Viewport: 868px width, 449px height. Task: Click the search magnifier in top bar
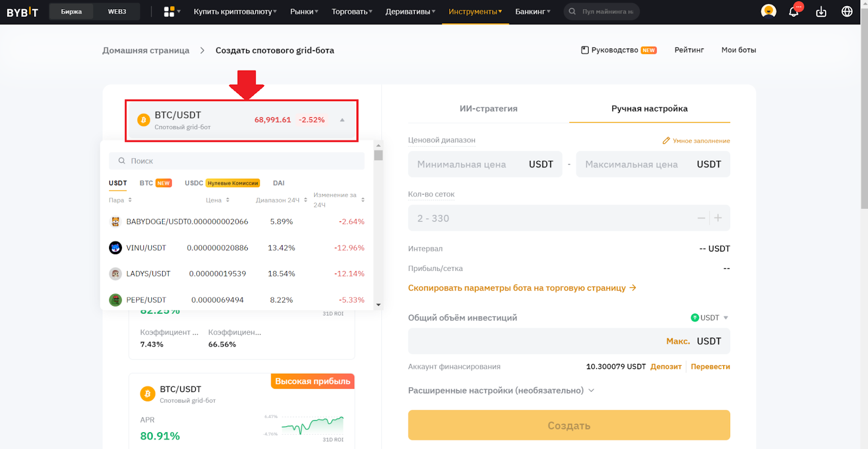(572, 11)
